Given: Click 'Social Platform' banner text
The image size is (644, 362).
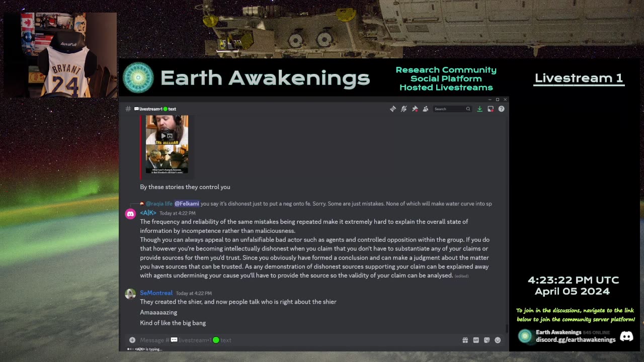Looking at the screenshot, I should 446,78.
